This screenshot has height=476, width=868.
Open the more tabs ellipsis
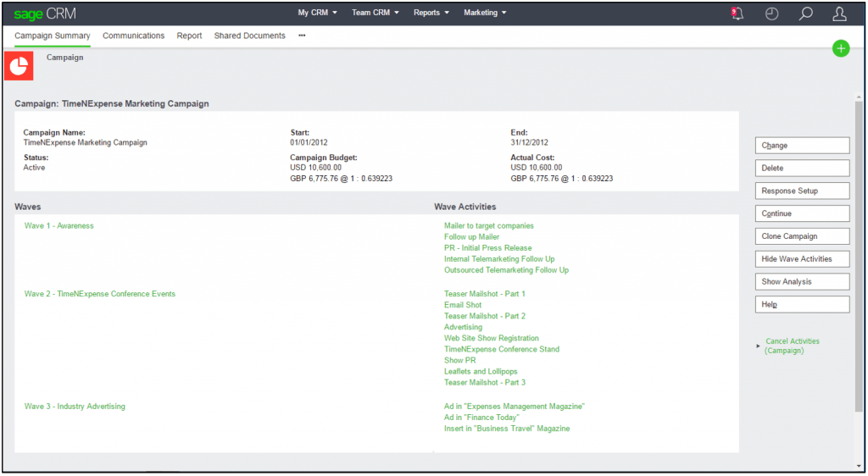click(x=302, y=36)
